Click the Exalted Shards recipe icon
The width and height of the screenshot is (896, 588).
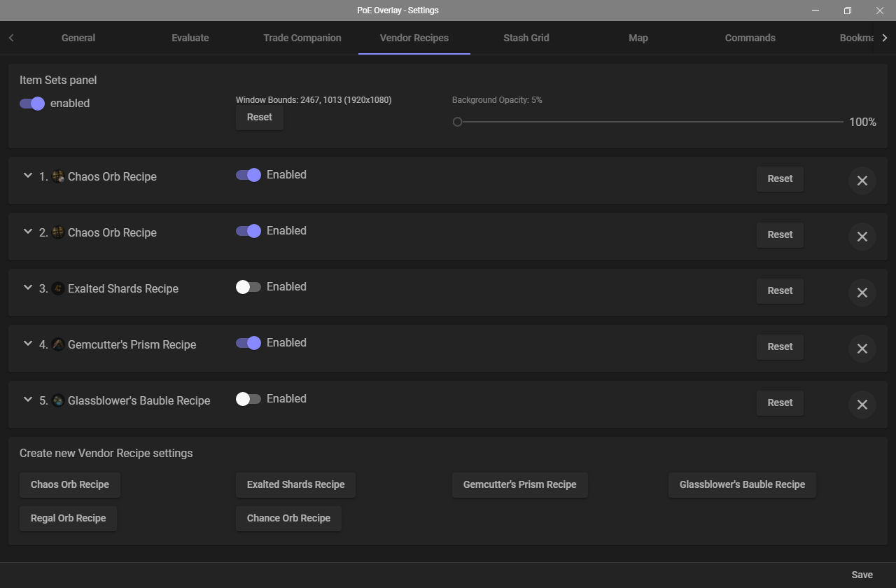coord(58,288)
